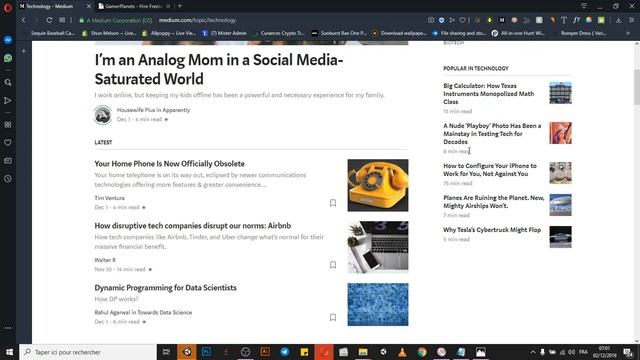Screen dimensions: 640x360
Task: Open the Photoshop taskbar icon
Action: (206, 352)
